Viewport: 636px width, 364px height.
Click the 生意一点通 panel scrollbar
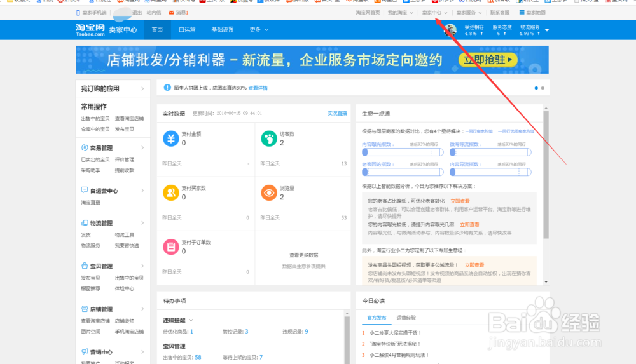coord(546,174)
